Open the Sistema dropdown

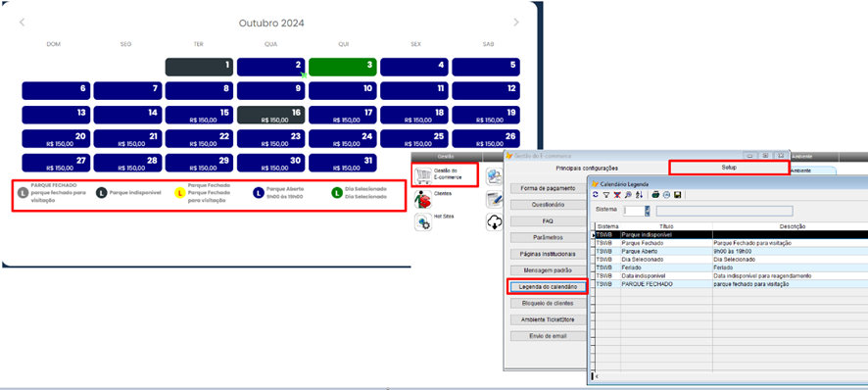[x=647, y=211]
